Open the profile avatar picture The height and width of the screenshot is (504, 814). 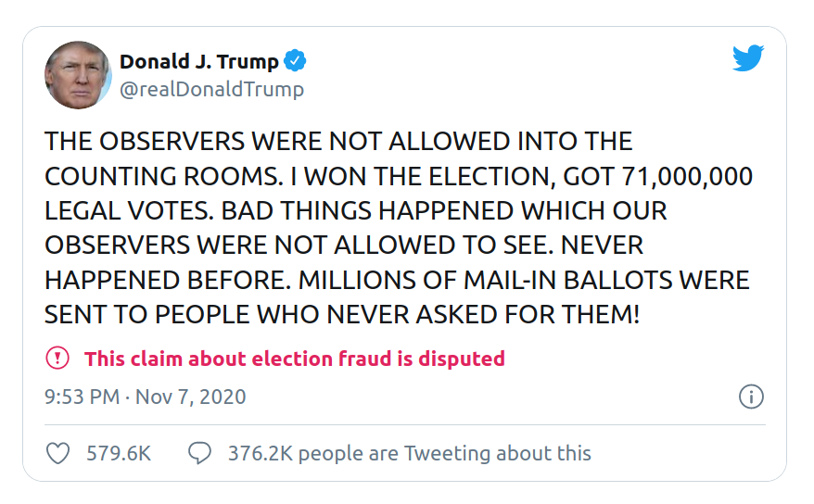click(x=78, y=75)
